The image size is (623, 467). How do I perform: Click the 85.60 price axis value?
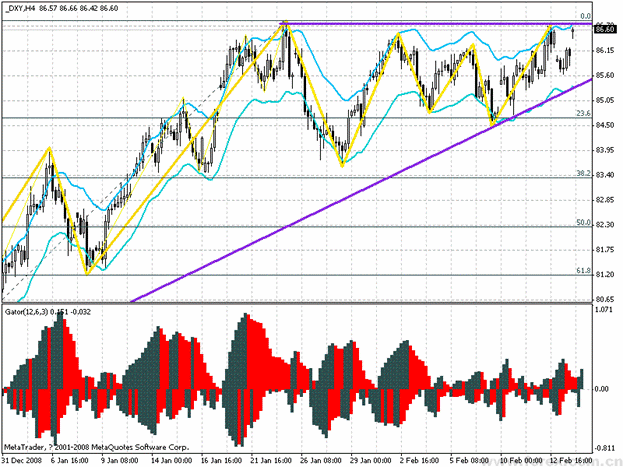[x=605, y=75]
